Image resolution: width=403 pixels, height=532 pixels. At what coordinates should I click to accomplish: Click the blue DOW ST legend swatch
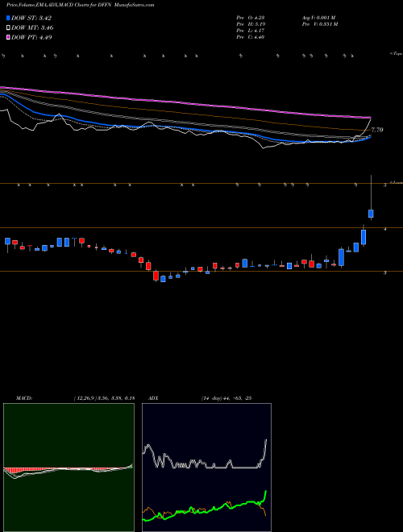coord(8,18)
